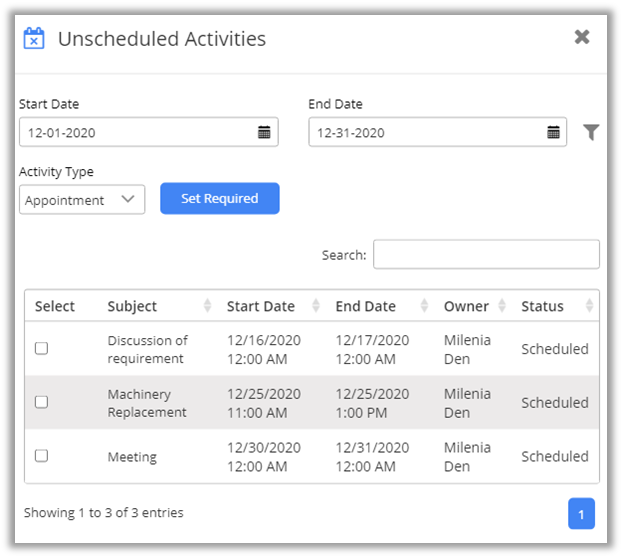623x558 pixels.
Task: Click the End Date input field
Action: 425,132
